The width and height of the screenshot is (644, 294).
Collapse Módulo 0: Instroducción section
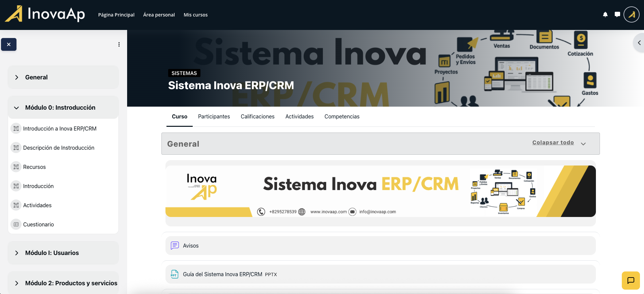coord(16,108)
